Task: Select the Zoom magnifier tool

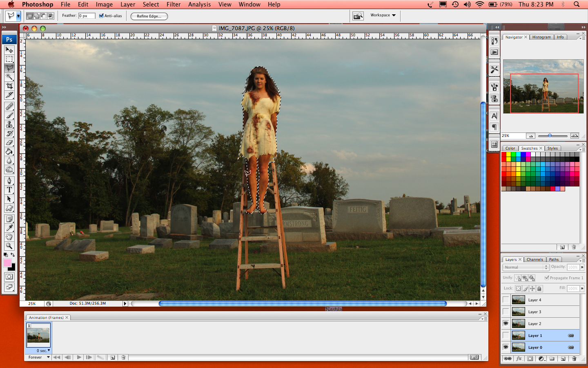Action: (x=9, y=246)
